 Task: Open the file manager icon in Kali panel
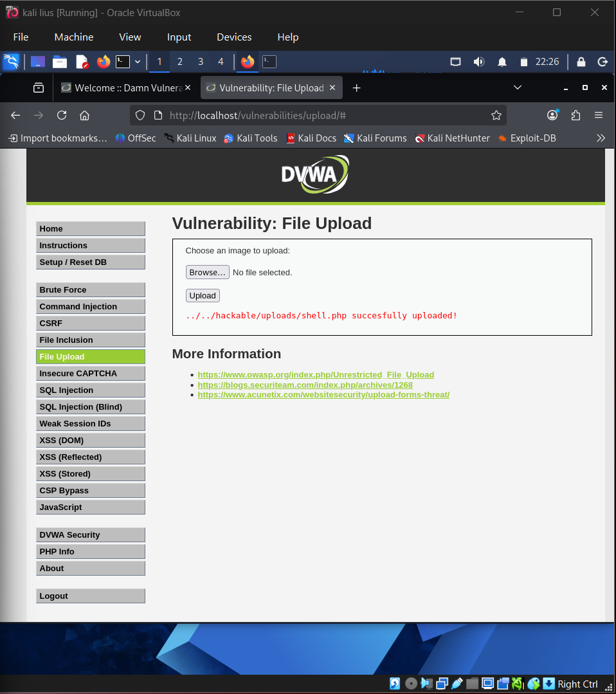coord(60,62)
